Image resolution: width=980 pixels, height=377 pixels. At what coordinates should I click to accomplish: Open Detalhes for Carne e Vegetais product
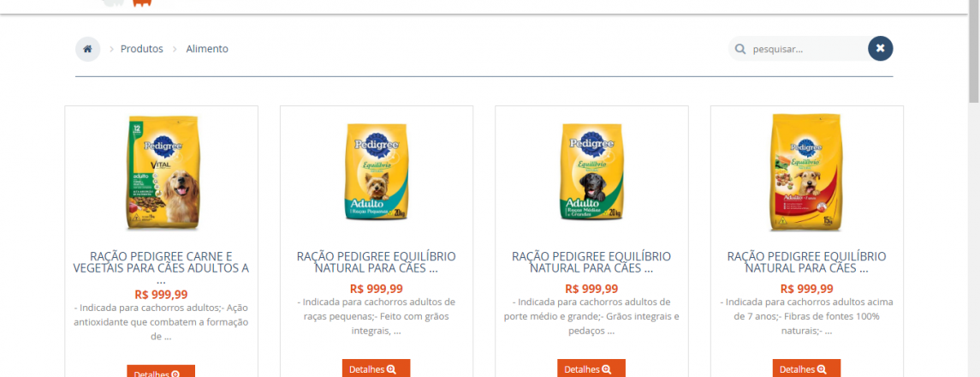tap(161, 372)
